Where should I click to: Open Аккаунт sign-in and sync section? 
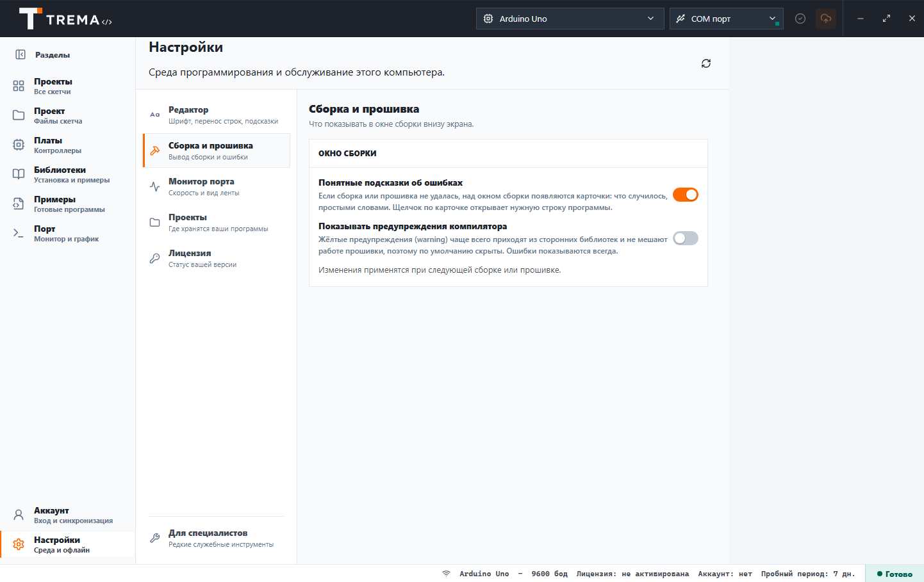[67, 515]
